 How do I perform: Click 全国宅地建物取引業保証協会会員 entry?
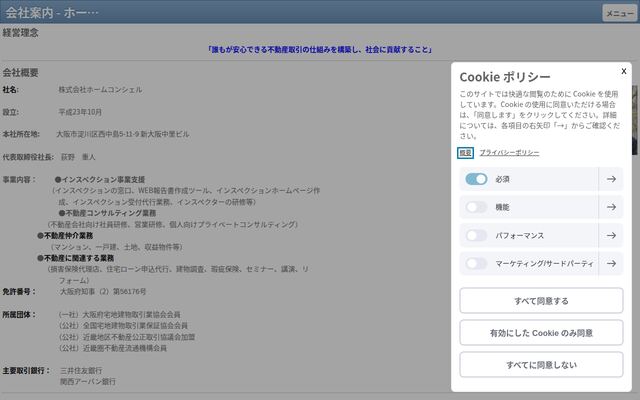coord(123,325)
